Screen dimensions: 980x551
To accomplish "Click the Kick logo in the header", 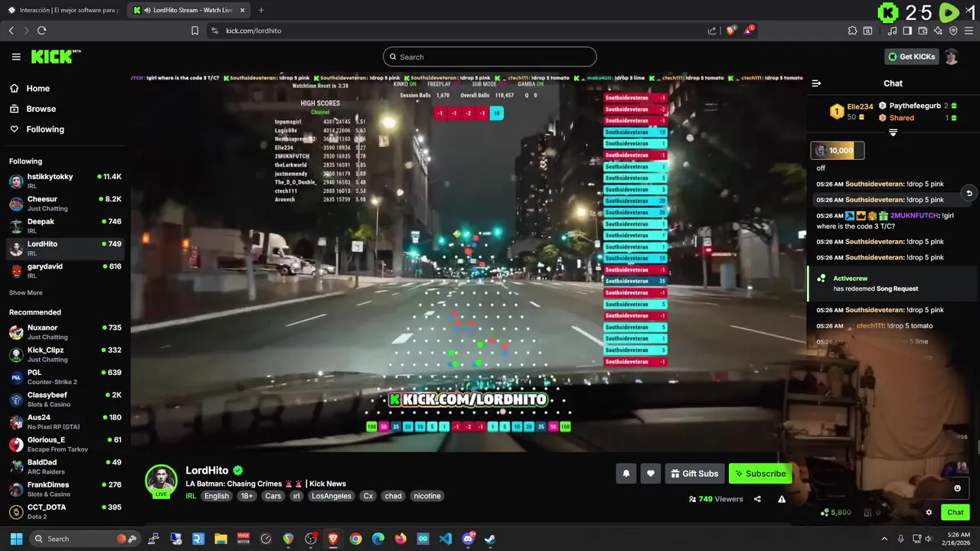I will [56, 57].
